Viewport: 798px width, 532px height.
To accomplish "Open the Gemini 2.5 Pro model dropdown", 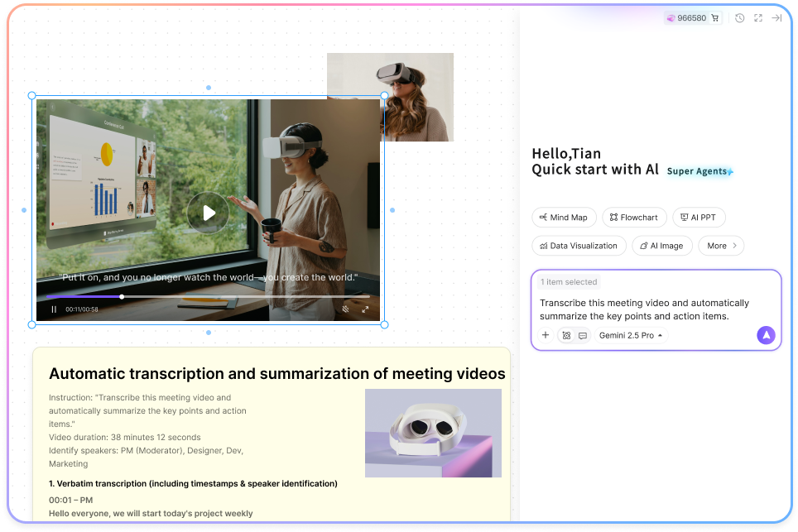I will click(x=630, y=335).
